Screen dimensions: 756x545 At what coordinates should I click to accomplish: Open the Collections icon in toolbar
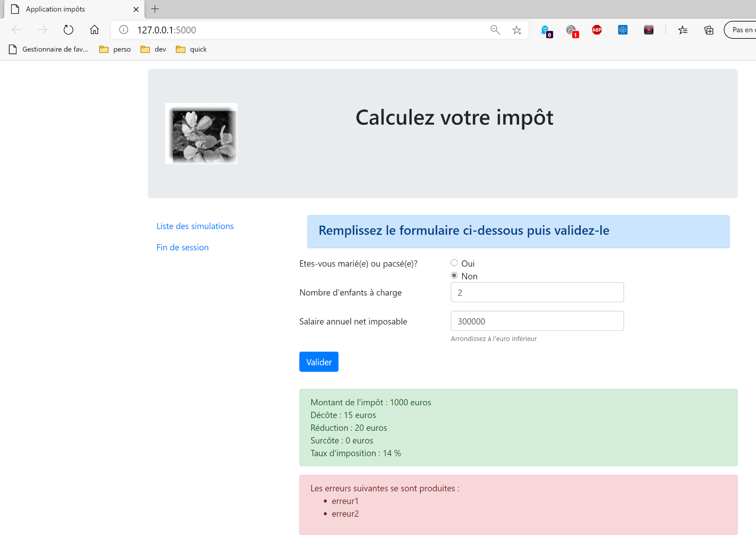coord(709,30)
